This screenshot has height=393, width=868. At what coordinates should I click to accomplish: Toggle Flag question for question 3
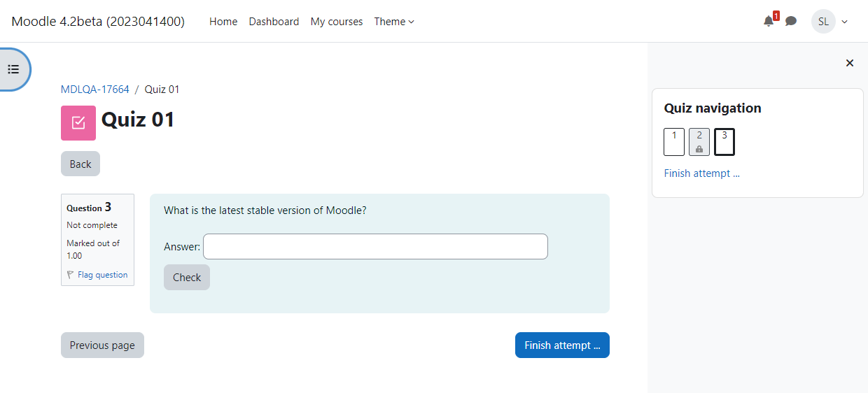(102, 275)
